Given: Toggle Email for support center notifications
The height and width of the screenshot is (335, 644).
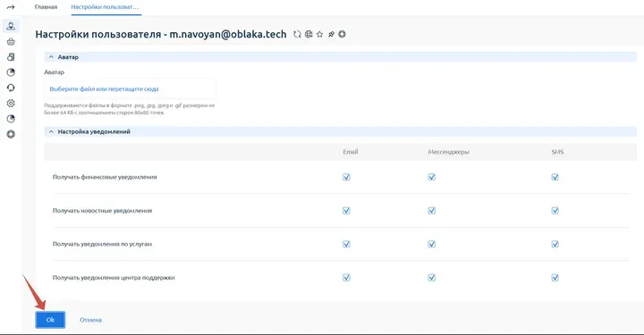Looking at the screenshot, I should click(x=346, y=278).
